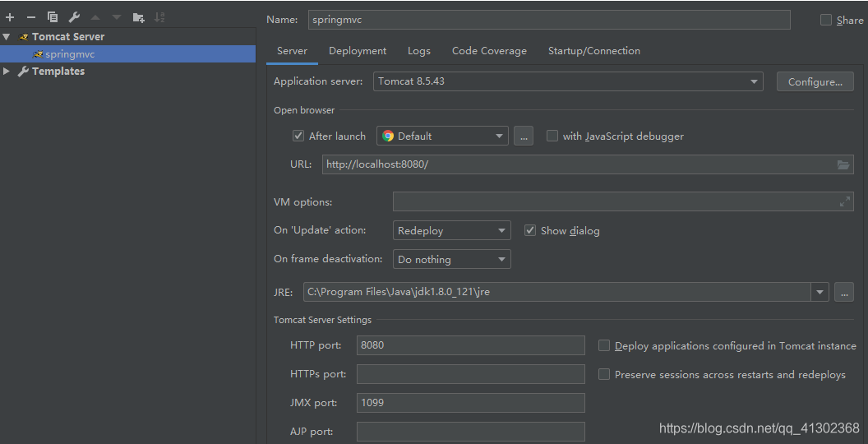
Task: Open edit templates wrench icon in toolbar
Action: (x=74, y=17)
